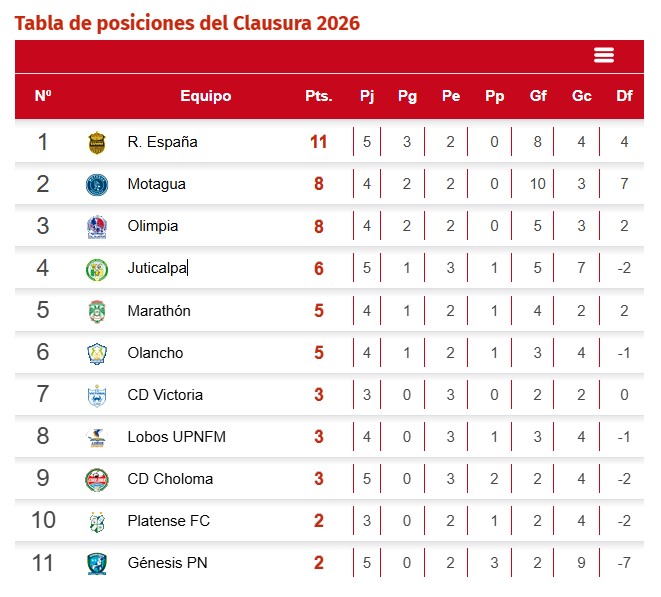Click the Lobos UPNFM team crest
This screenshot has width=661, height=597.
click(96, 437)
